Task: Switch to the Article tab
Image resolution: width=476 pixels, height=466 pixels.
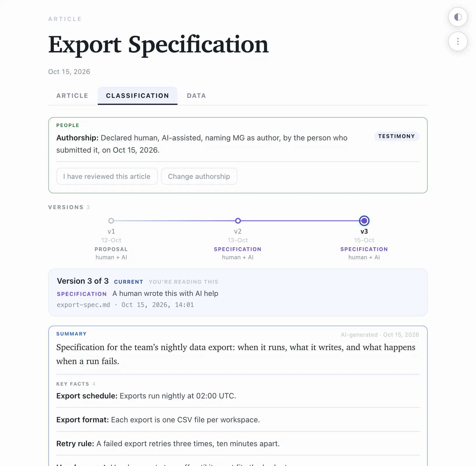Action: pyautogui.click(x=72, y=96)
